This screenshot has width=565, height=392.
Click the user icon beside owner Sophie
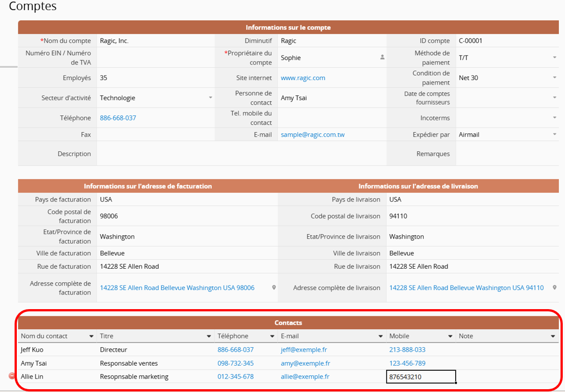pos(382,57)
